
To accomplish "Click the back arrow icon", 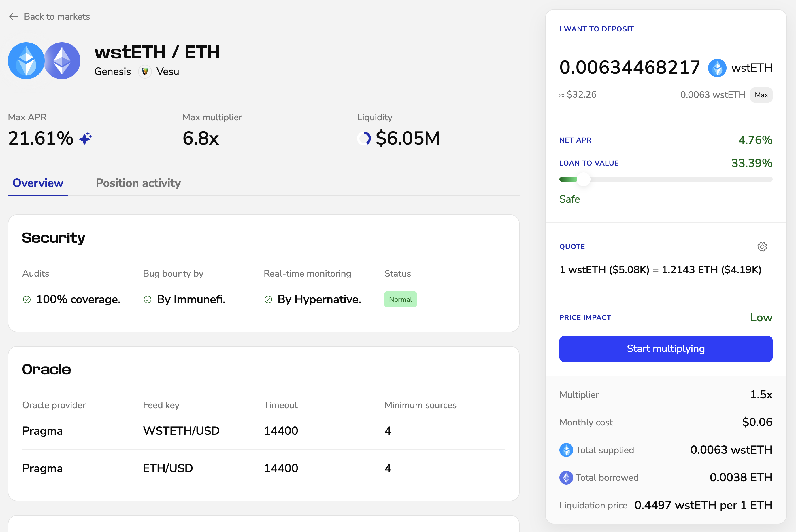I will [x=13, y=17].
